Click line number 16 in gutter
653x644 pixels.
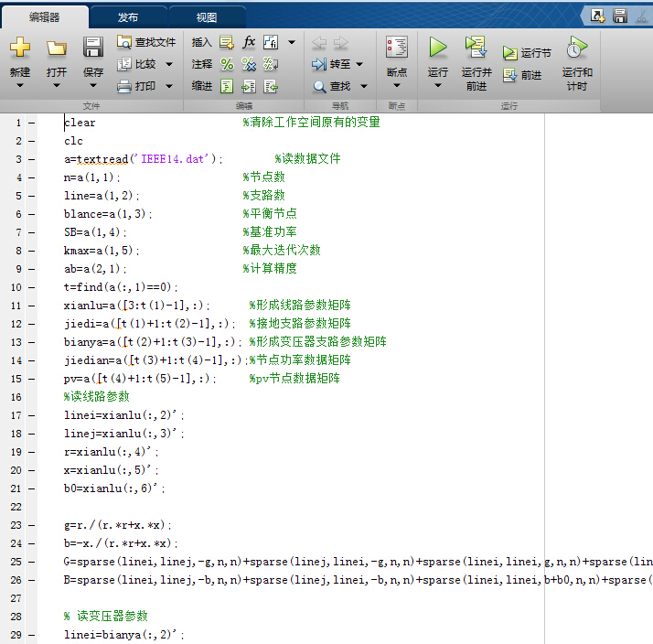coord(16,397)
